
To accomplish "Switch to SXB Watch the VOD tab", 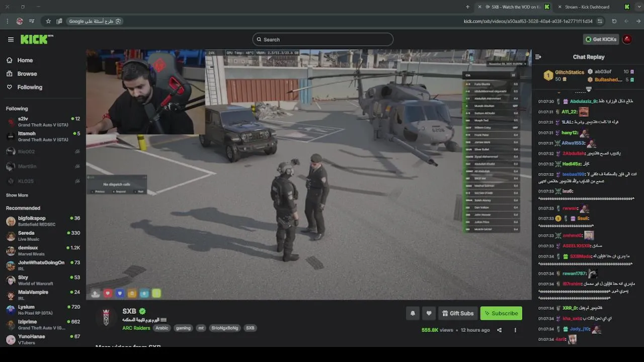I will click(x=513, y=7).
